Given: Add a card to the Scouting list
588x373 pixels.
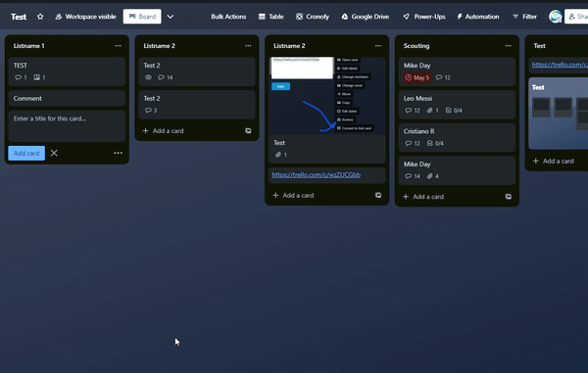Looking at the screenshot, I should 423,197.
